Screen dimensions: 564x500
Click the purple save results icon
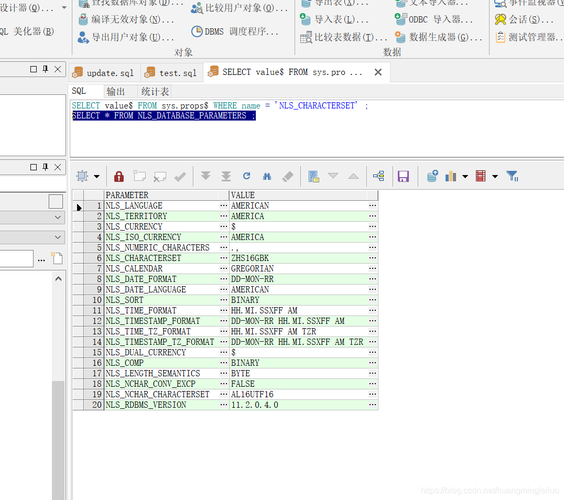[x=403, y=176]
